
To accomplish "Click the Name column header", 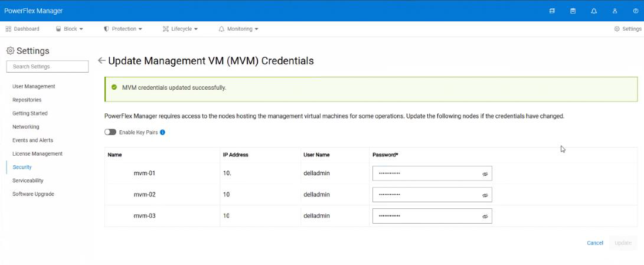I will pyautogui.click(x=115, y=155).
